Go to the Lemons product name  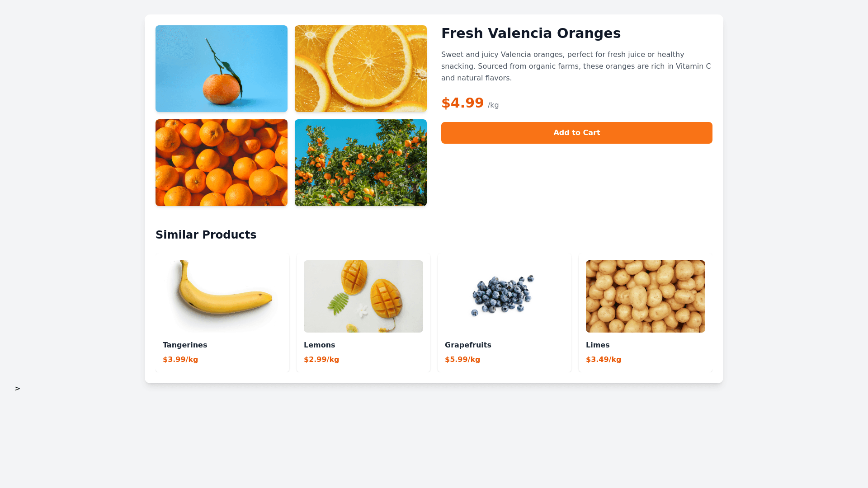[x=319, y=345]
